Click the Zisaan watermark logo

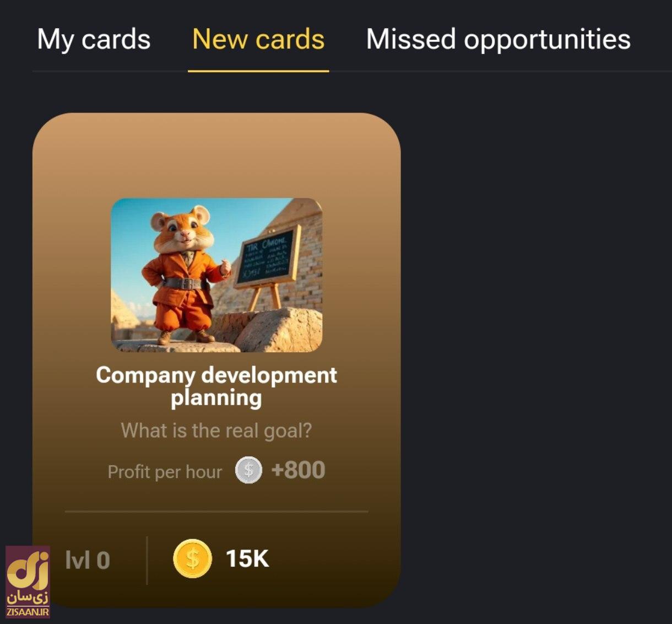(28, 582)
